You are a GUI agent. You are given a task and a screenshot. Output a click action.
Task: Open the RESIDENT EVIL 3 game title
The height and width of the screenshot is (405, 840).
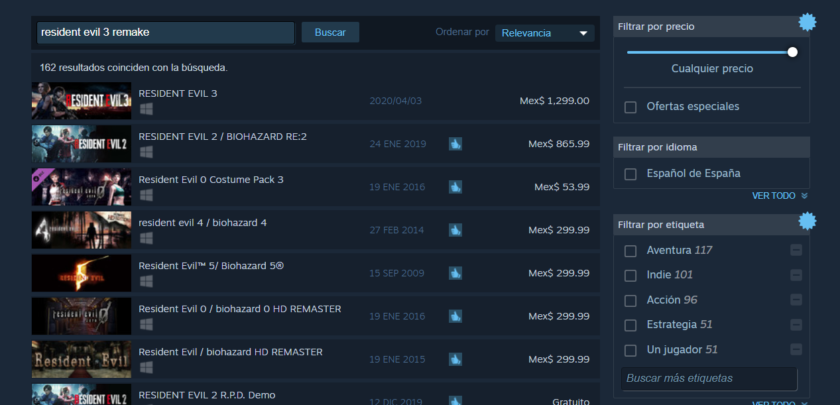pos(178,93)
